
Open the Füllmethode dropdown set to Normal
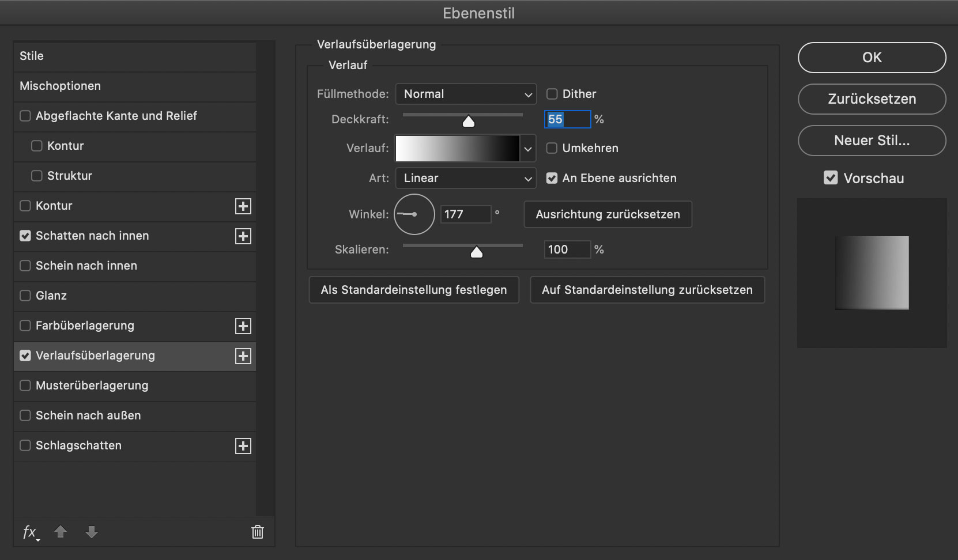[466, 94]
